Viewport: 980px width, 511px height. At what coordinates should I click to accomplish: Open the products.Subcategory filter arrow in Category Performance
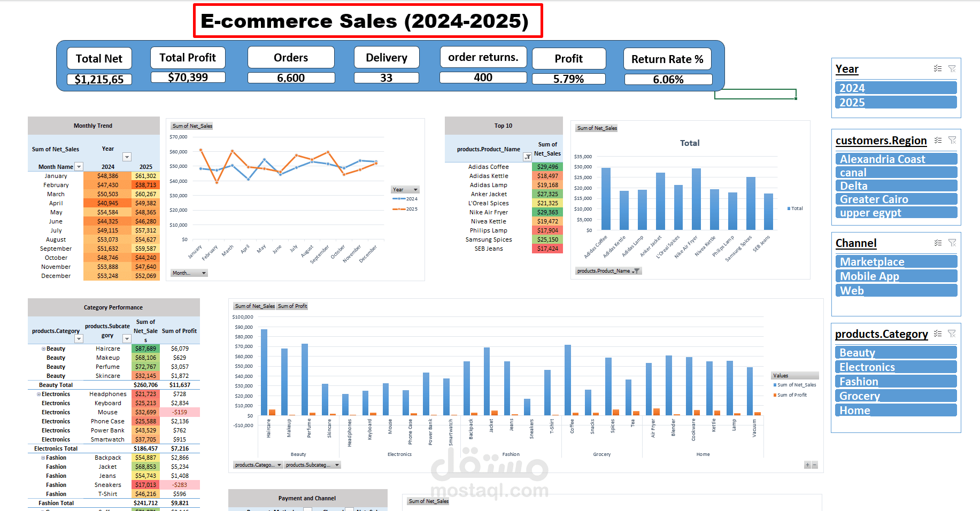(127, 339)
